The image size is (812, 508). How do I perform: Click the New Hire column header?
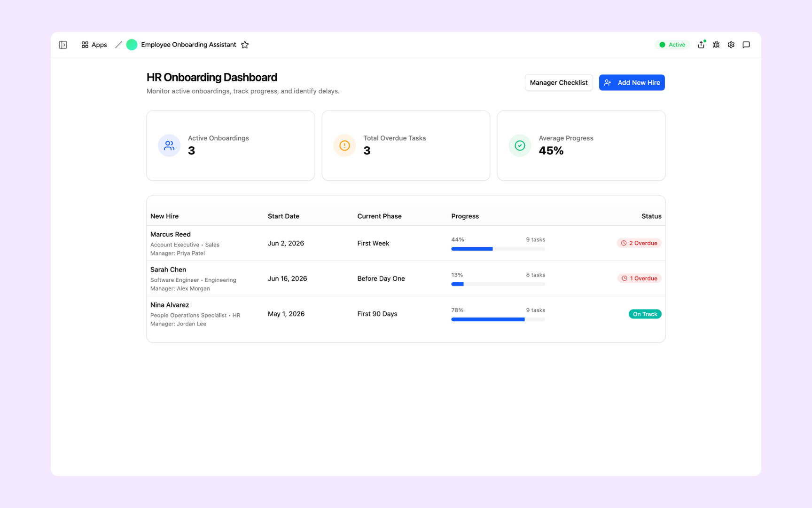click(164, 216)
